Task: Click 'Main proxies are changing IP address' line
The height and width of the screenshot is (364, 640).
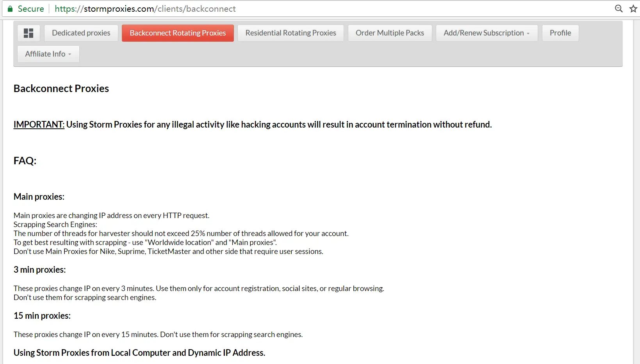Action: pyautogui.click(x=112, y=215)
